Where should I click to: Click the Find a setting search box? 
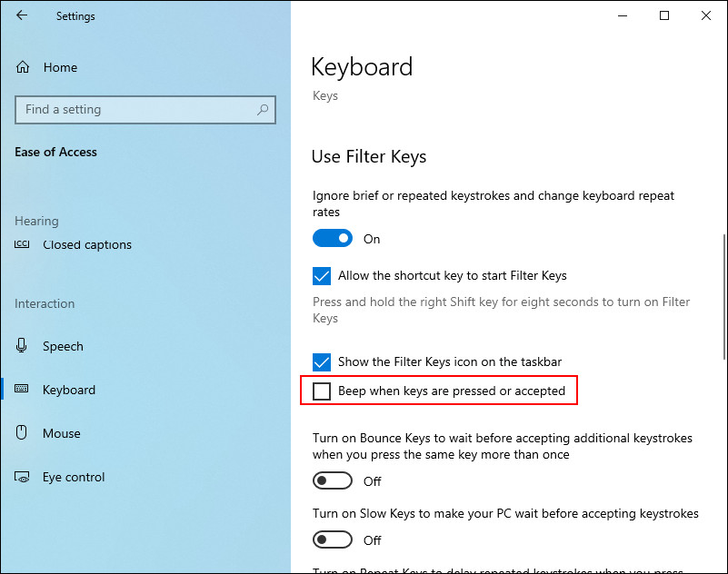coord(136,110)
